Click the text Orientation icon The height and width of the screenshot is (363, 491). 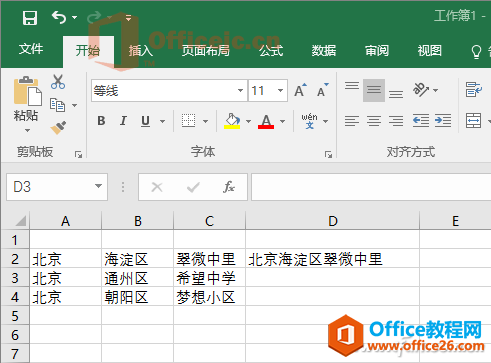(421, 89)
